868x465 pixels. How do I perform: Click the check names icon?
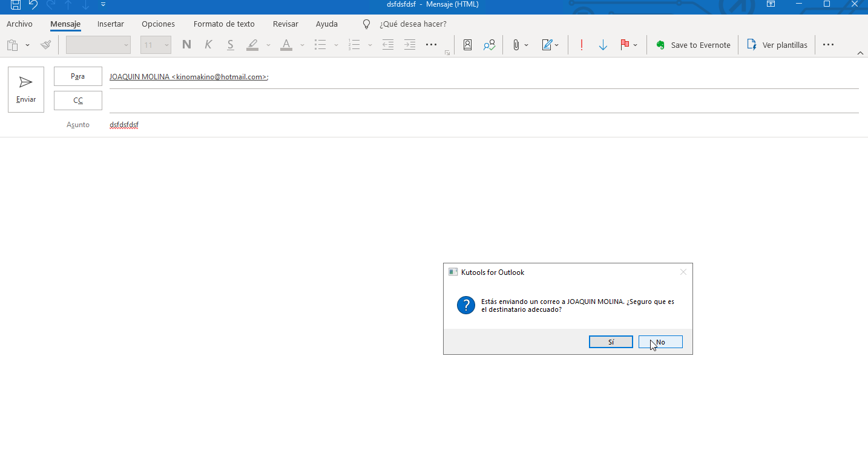tap(489, 45)
